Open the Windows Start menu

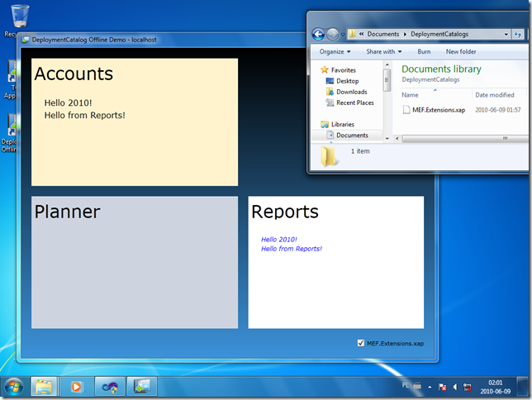point(14,386)
